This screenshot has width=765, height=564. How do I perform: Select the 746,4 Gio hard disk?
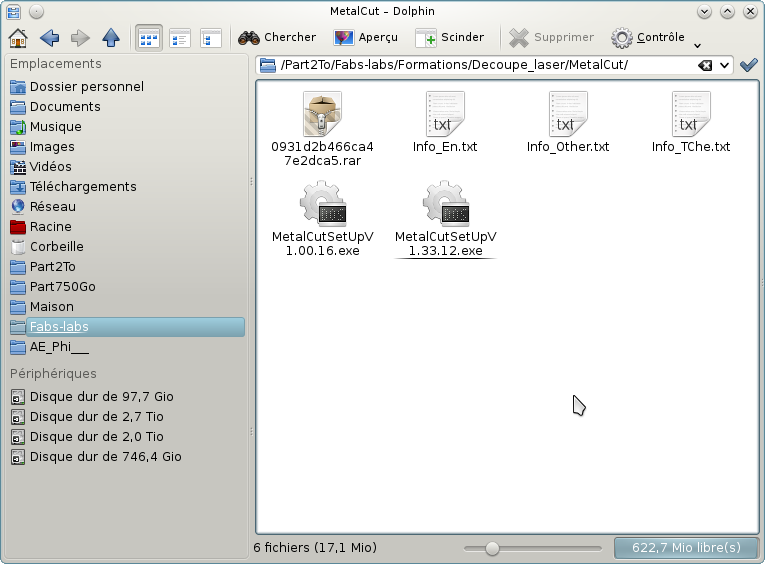tap(127, 457)
